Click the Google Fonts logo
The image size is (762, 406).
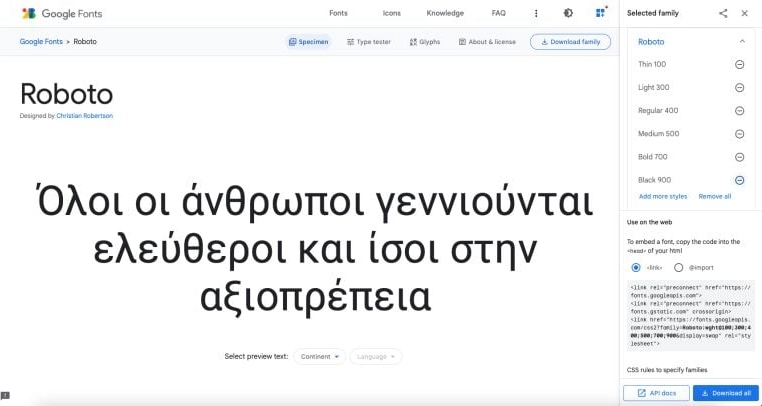click(62, 14)
